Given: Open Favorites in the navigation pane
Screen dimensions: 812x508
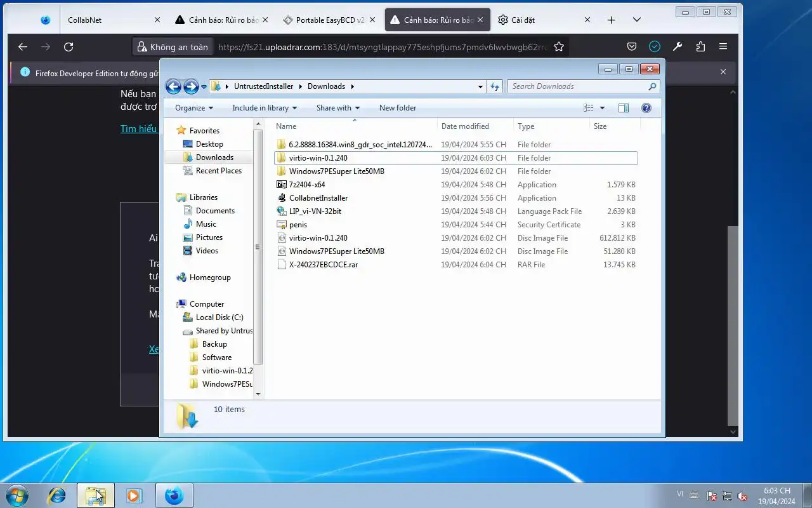Looking at the screenshot, I should coord(204,131).
